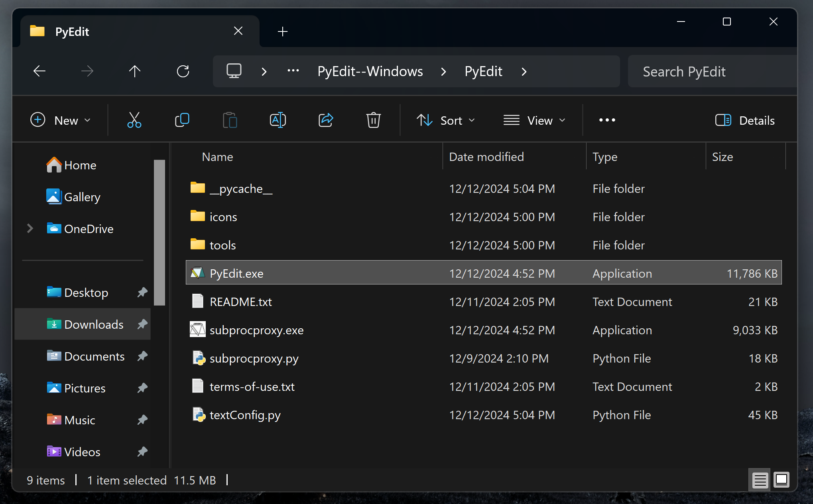The height and width of the screenshot is (504, 813).
Task: Click the Copy icon in toolbar
Action: pyautogui.click(x=182, y=120)
